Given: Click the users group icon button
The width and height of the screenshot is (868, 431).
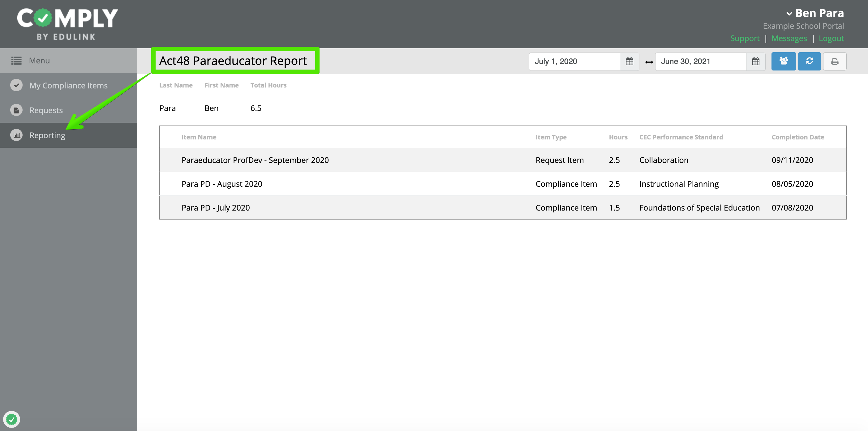Looking at the screenshot, I should (784, 61).
